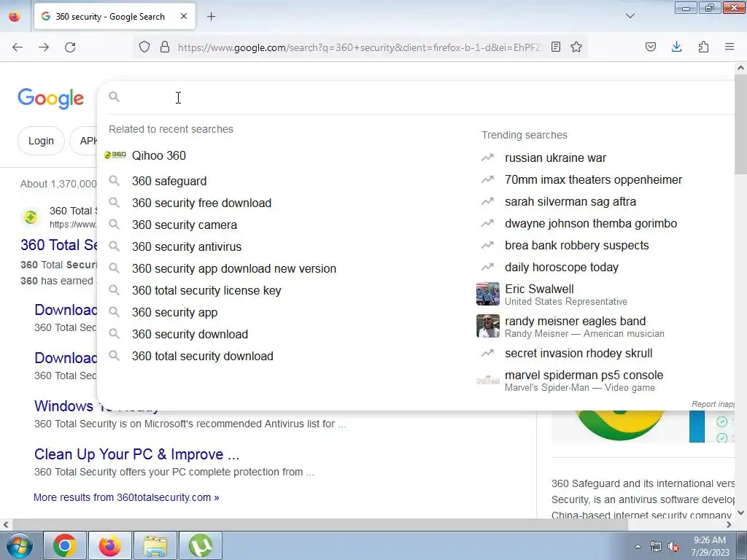747x560 pixels.
Task: Launch Google Chrome from the taskbar
Action: pos(65,545)
